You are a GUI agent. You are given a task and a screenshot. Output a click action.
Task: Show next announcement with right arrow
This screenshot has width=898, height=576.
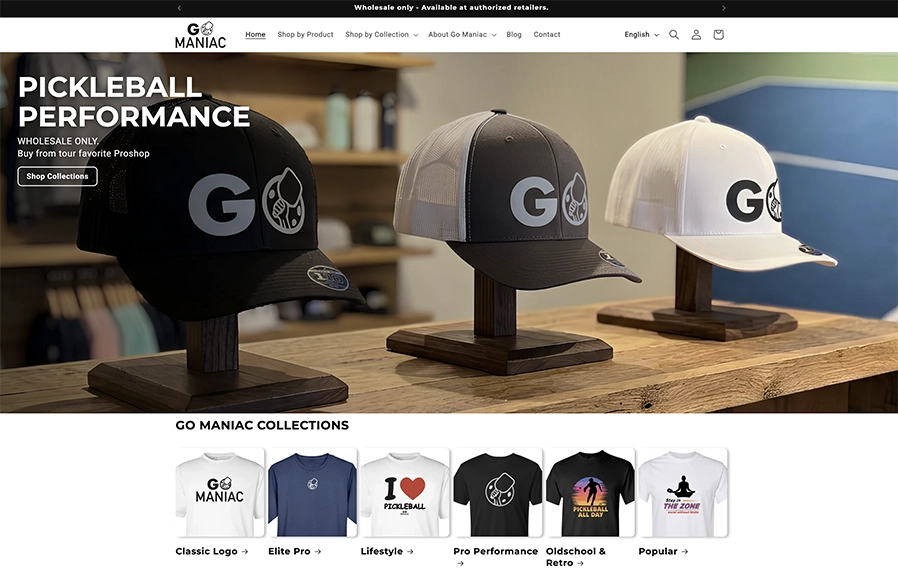coord(723,8)
